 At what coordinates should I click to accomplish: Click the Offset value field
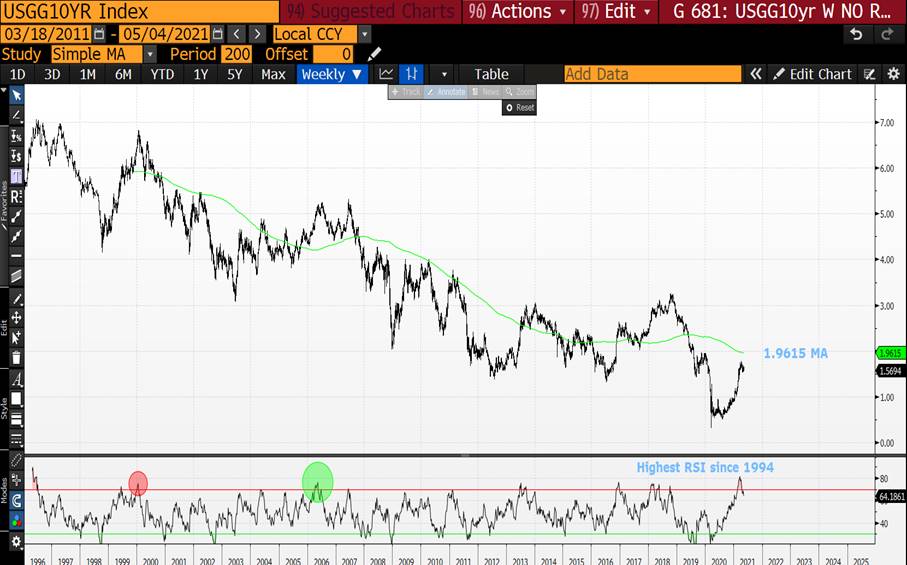[x=333, y=54]
